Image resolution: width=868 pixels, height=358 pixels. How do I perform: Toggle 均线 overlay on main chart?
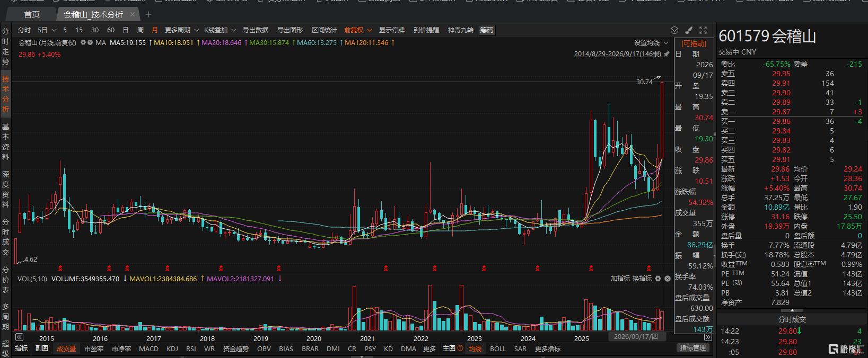pos(475,348)
